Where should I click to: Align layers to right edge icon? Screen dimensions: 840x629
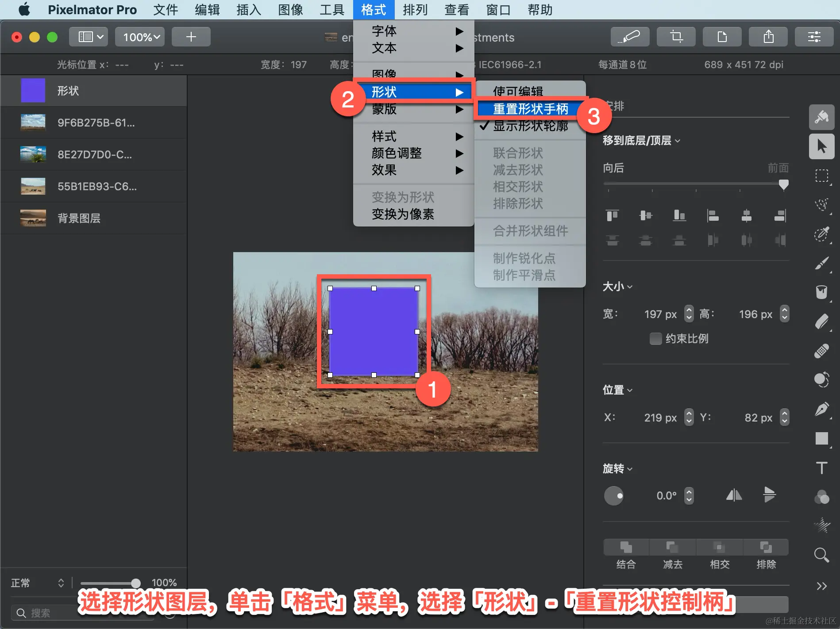[780, 215]
